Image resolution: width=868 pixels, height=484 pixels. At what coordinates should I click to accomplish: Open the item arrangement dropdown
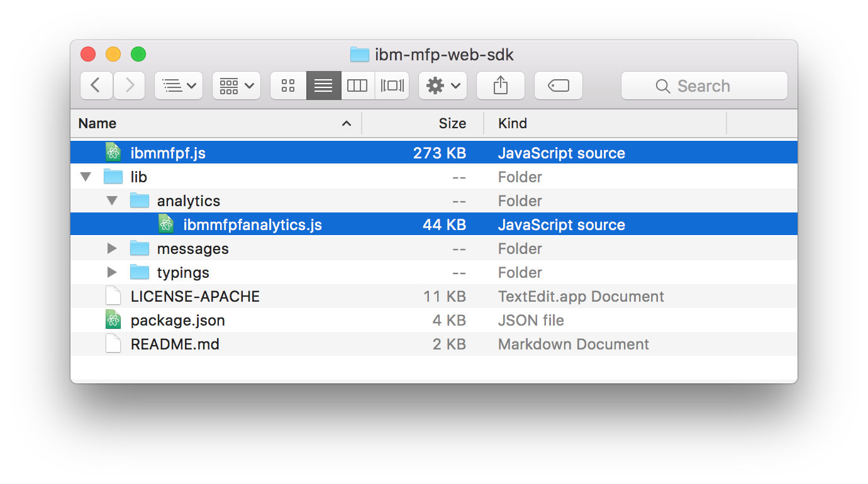236,85
